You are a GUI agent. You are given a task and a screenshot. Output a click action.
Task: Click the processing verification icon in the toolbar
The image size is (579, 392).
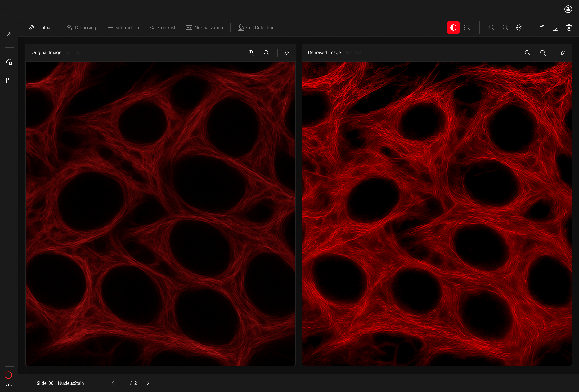(519, 27)
